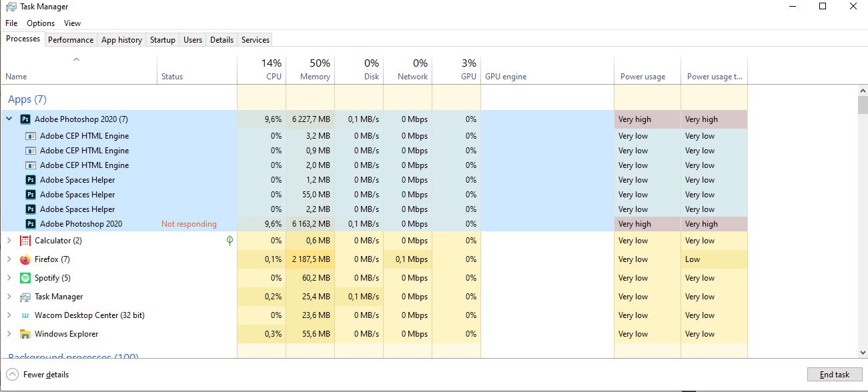Open the File menu
The width and height of the screenshot is (868, 392).
coord(11,23)
